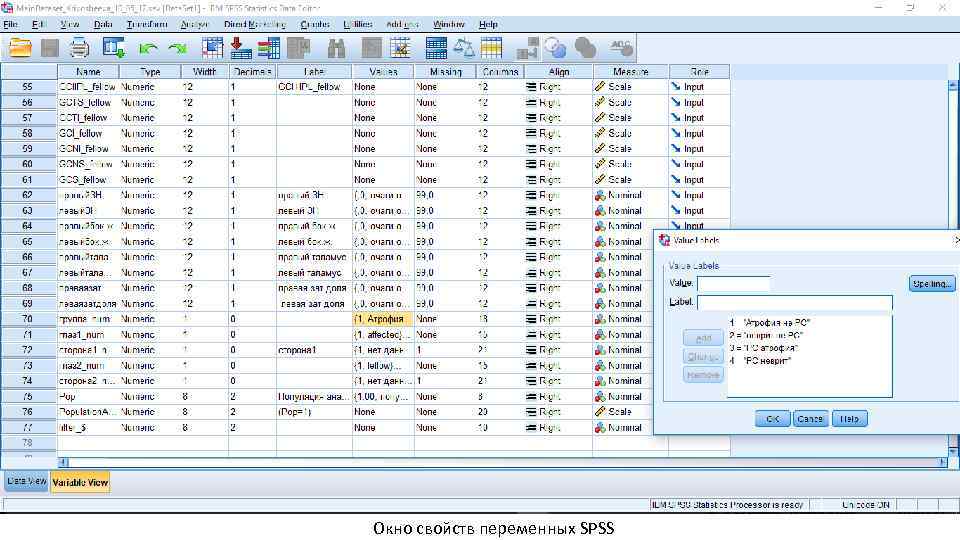Click the Label cell in row 72
960x540 pixels.
coord(314,350)
